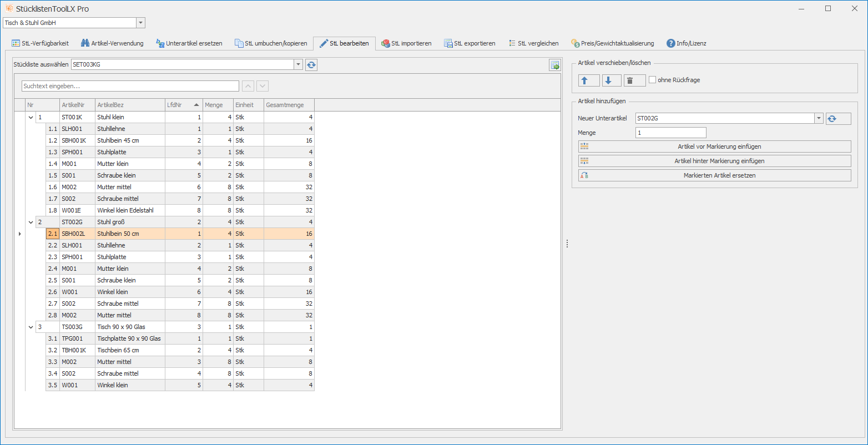Open the Neuer Unterartikel dropdown

(x=819, y=118)
